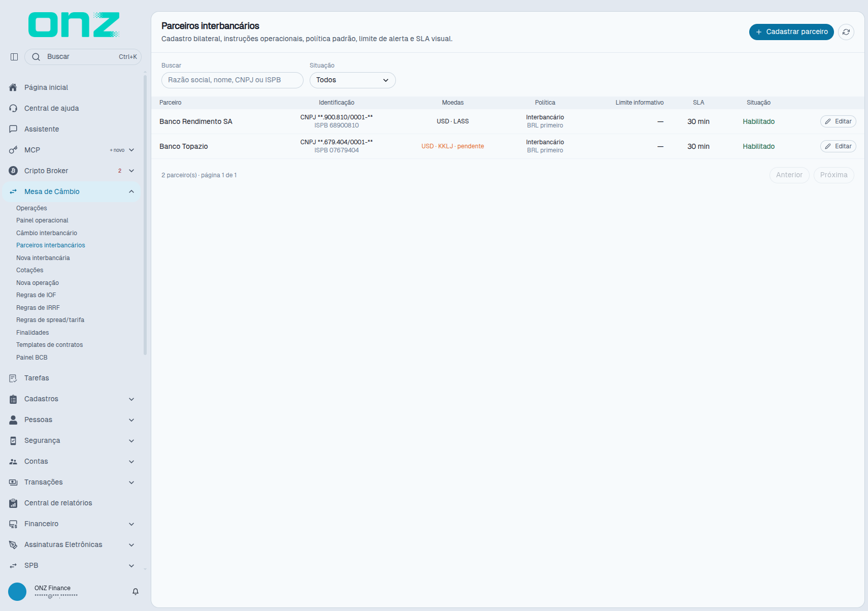Viewport: 868px width, 611px height.
Task: Click the Central de relatórios chart icon
Action: [x=13, y=503]
